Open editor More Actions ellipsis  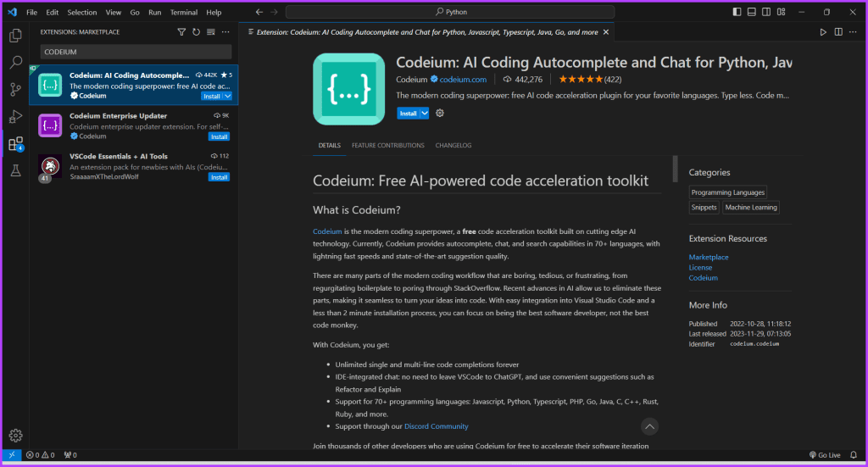(853, 32)
